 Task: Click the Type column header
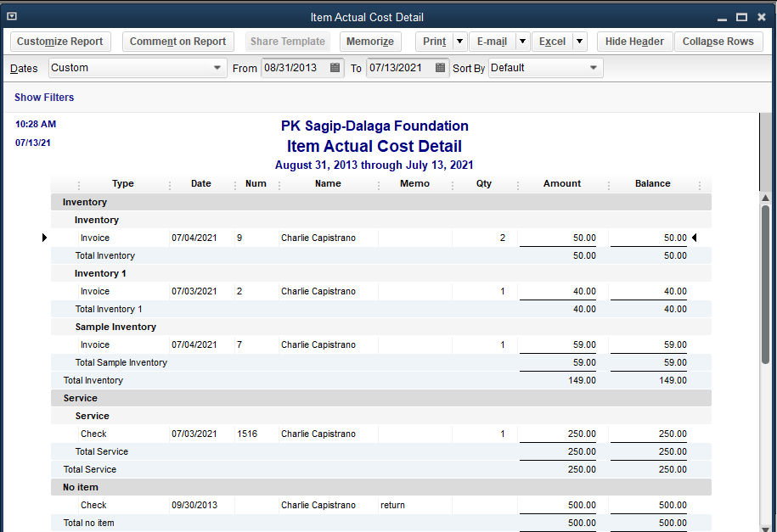coord(123,184)
